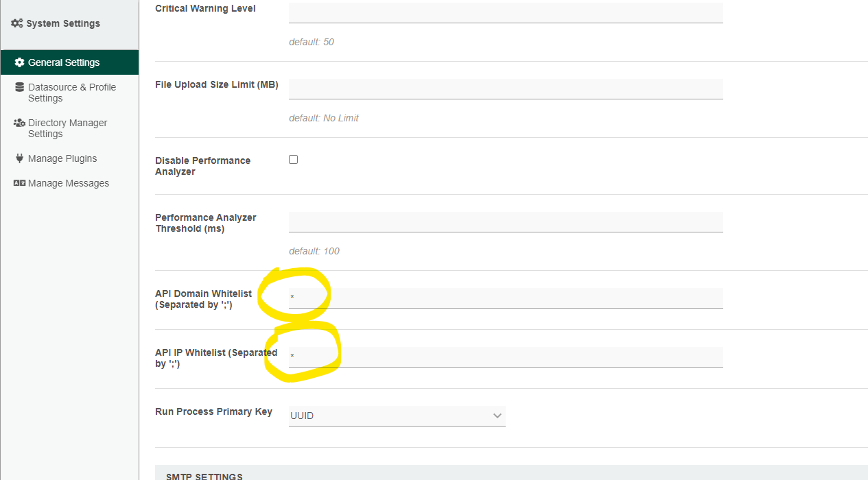Click the Manage Messages language icon
This screenshot has width=868, height=480.
click(19, 183)
